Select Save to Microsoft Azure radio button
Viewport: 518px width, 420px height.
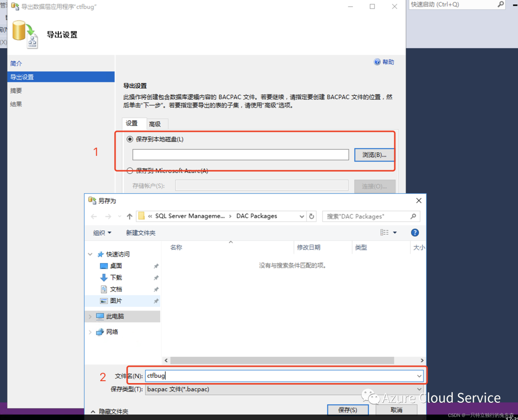[130, 171]
